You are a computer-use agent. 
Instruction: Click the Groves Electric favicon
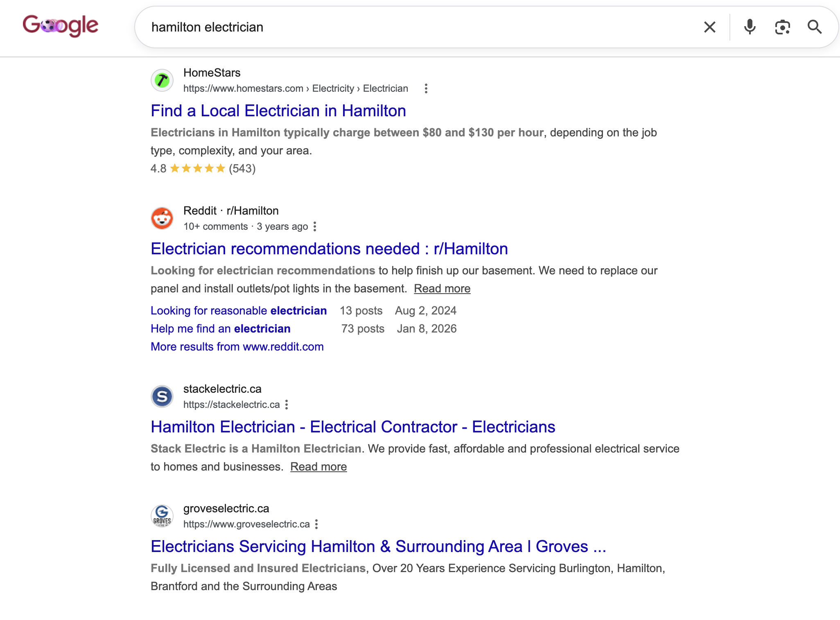(162, 516)
